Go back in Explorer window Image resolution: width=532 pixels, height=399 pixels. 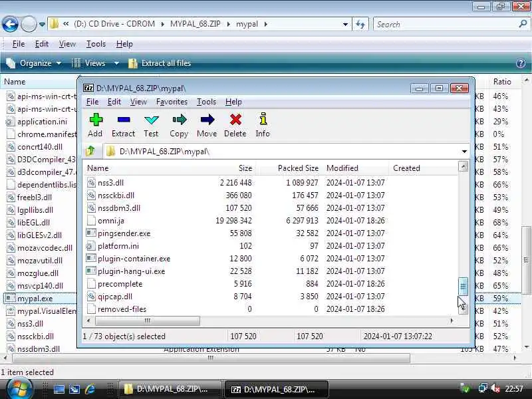click(x=10, y=24)
